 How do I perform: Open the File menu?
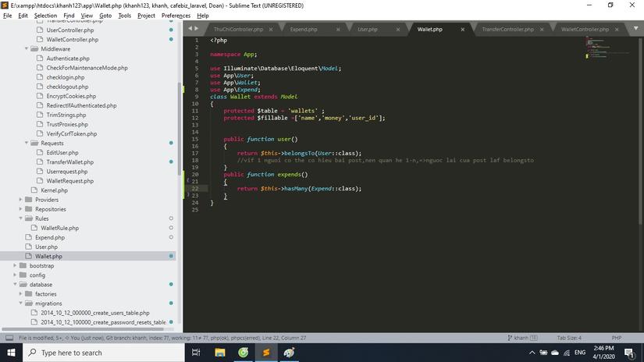[7, 16]
